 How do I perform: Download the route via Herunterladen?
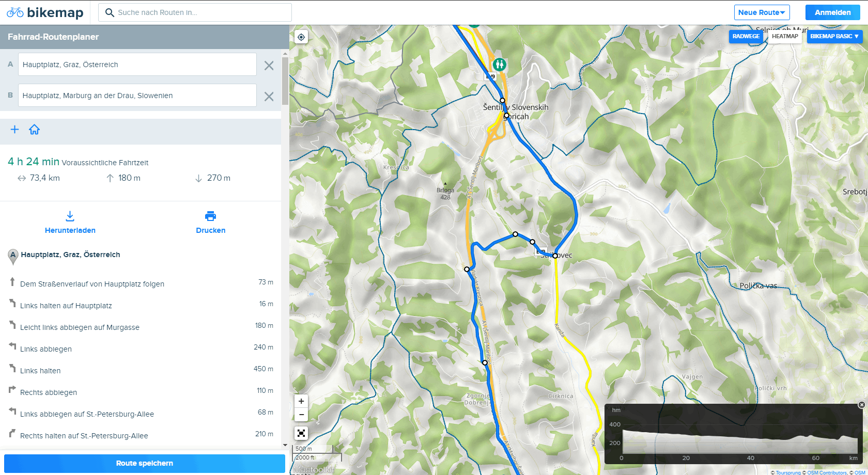(x=70, y=223)
